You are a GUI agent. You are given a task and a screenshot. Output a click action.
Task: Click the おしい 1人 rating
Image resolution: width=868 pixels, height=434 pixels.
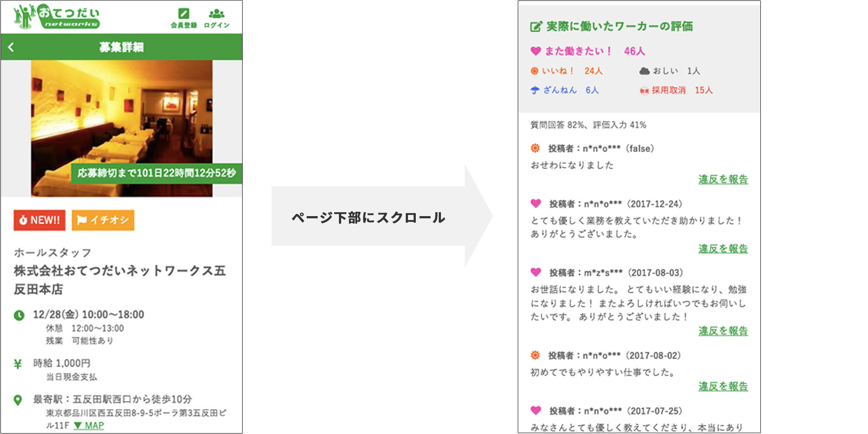coord(676,71)
